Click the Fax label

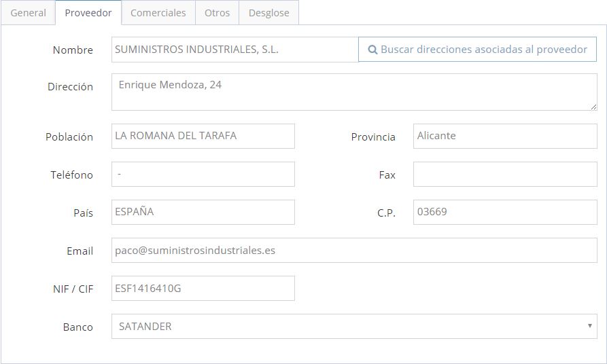click(x=387, y=175)
